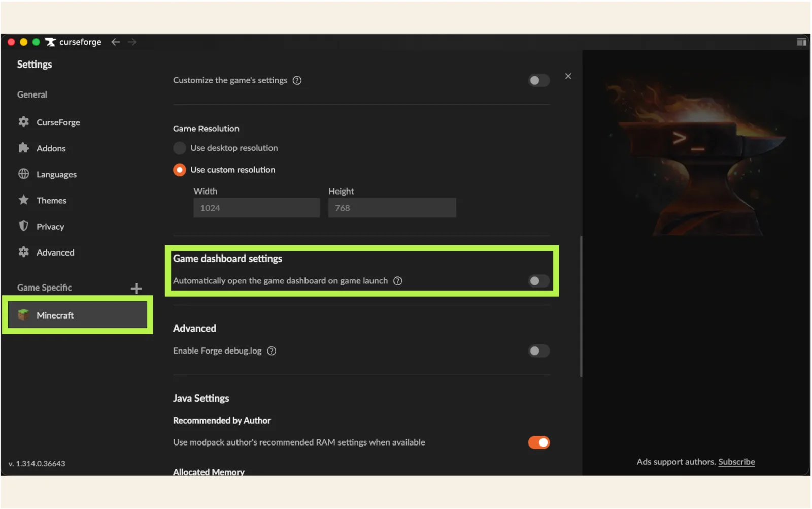Go forward with the right arrow

pos(132,42)
